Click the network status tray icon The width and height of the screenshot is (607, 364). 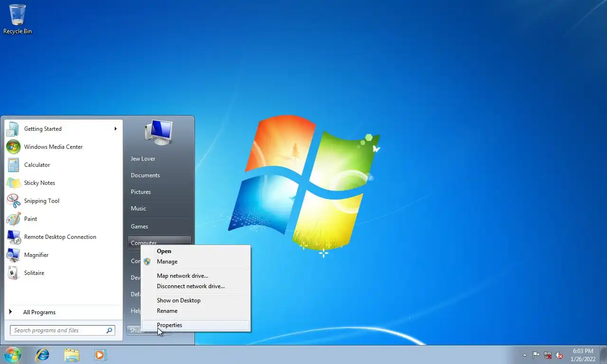pyautogui.click(x=548, y=355)
